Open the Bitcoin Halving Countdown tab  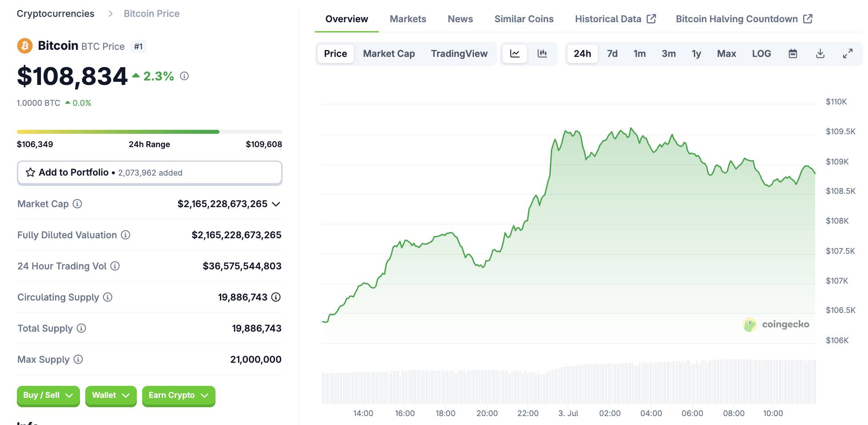pos(744,19)
